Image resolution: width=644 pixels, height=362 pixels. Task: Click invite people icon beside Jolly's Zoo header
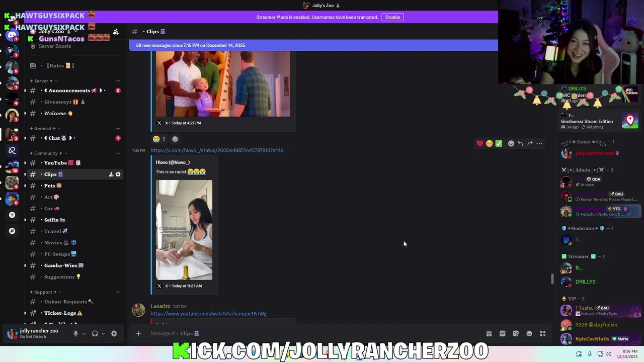116,32
